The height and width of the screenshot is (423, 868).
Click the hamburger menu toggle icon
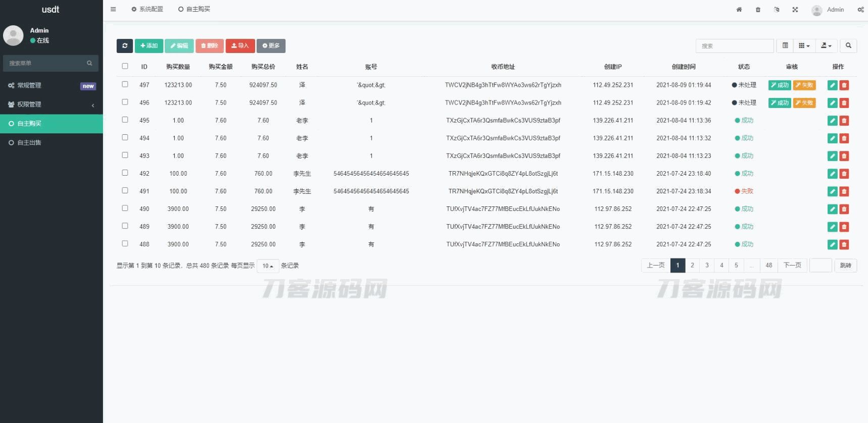[x=113, y=9]
